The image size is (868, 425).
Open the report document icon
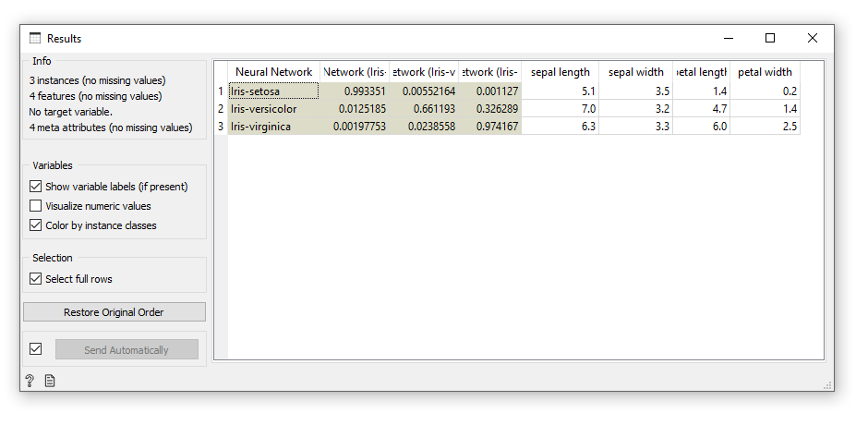click(x=50, y=381)
